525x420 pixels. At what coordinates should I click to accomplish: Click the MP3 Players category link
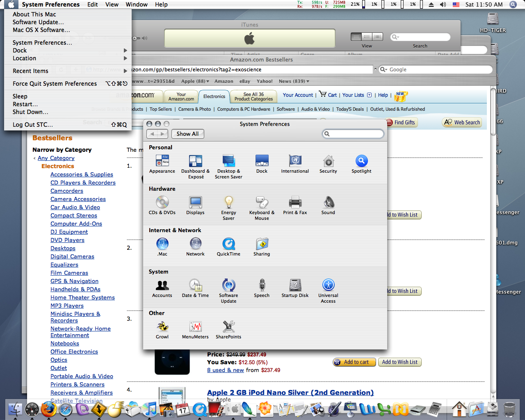click(67, 306)
